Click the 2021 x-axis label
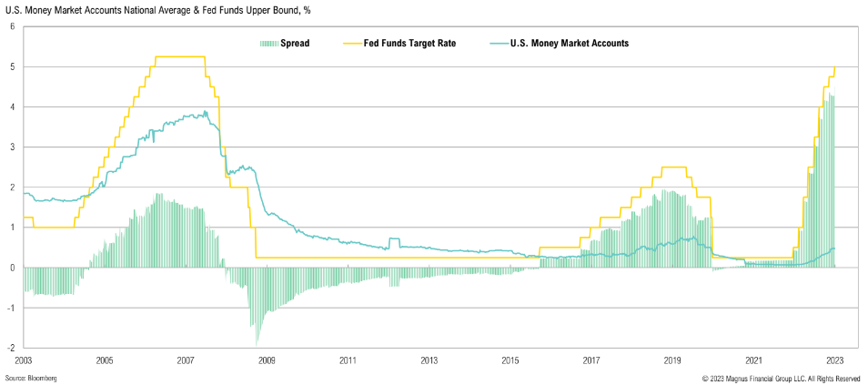 tap(753, 360)
